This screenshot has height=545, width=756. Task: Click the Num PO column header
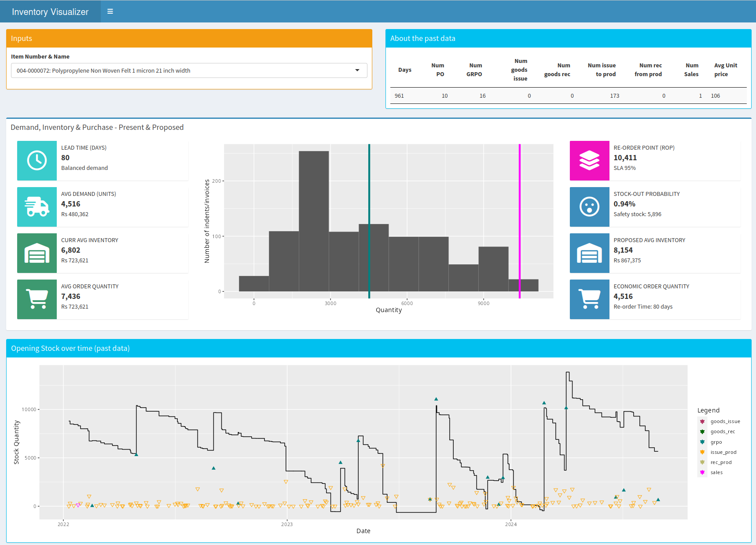pyautogui.click(x=438, y=70)
